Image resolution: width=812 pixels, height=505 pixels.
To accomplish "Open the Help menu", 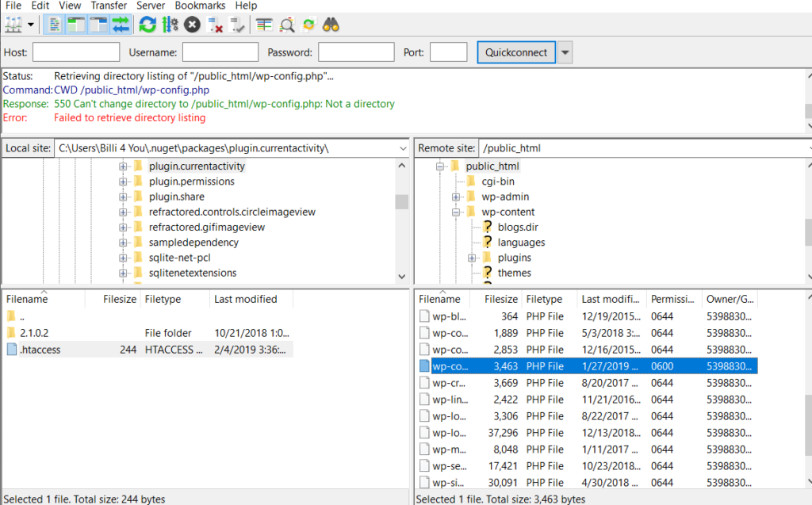I will click(x=246, y=6).
